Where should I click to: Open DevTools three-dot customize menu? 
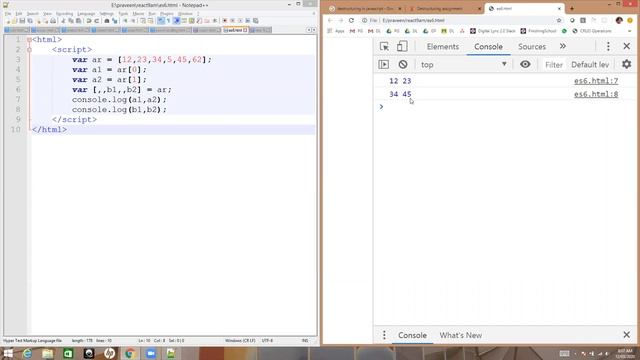[x=608, y=47]
